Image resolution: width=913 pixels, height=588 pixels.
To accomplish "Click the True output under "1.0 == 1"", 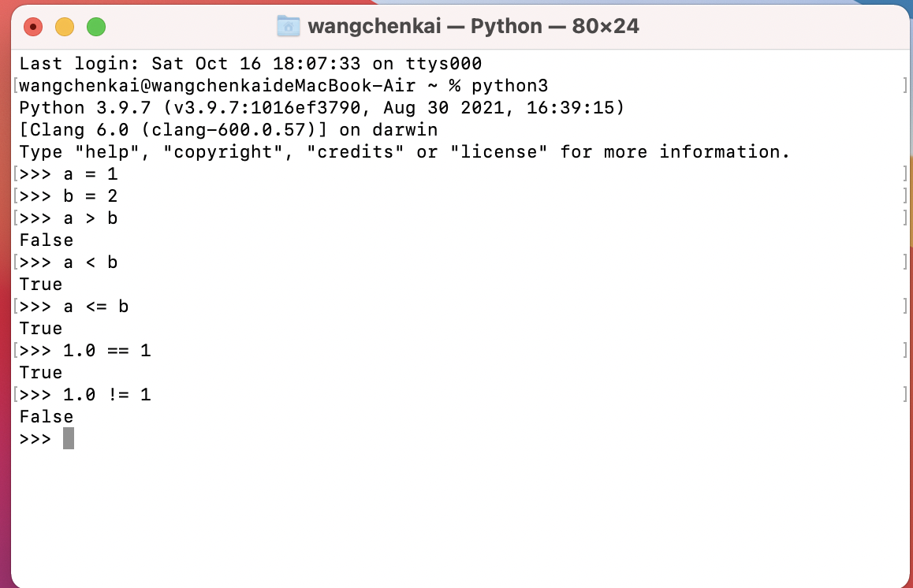I will pos(41,372).
